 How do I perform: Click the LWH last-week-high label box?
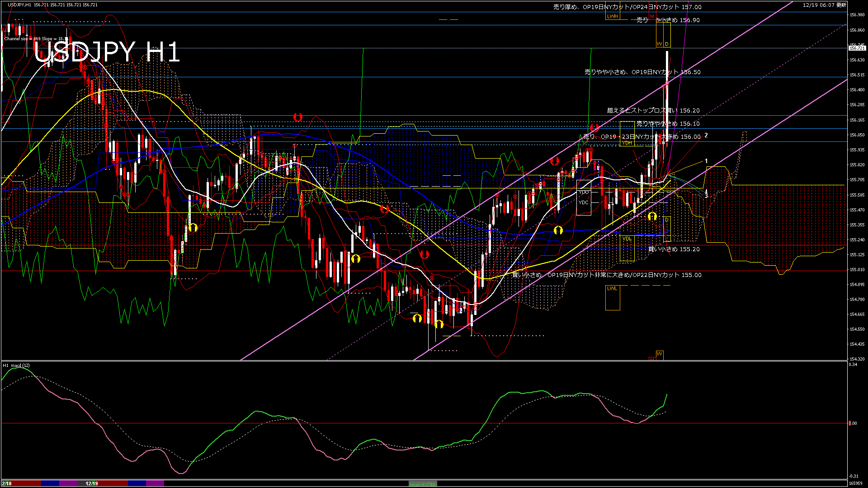(613, 16)
